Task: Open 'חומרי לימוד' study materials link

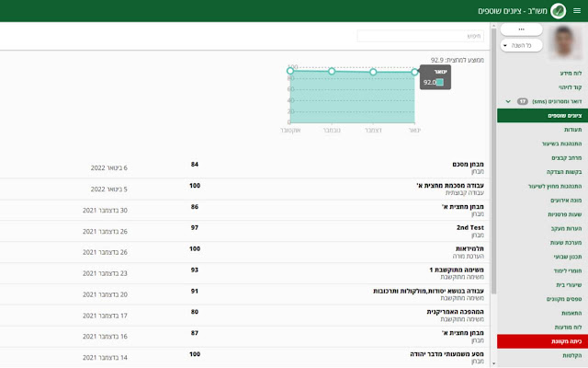Action: (568, 270)
